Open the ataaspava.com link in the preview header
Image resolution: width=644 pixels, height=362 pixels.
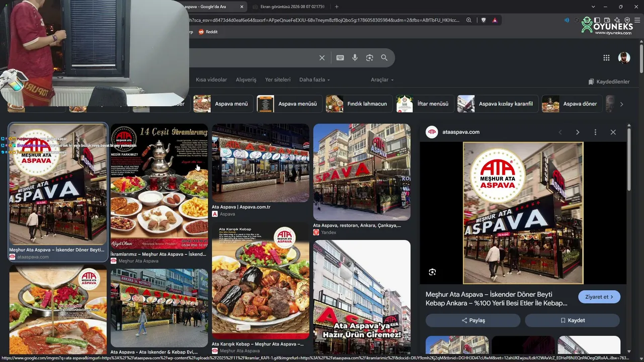[x=461, y=132]
